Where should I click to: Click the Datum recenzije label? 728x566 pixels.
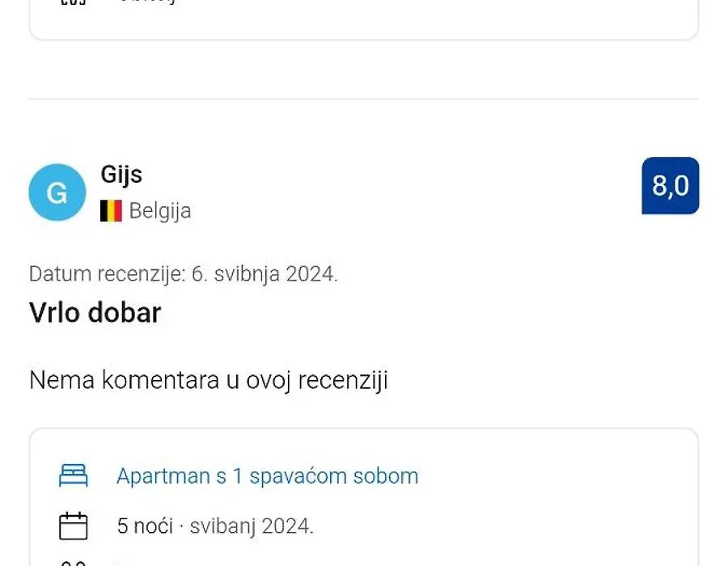[x=108, y=274]
